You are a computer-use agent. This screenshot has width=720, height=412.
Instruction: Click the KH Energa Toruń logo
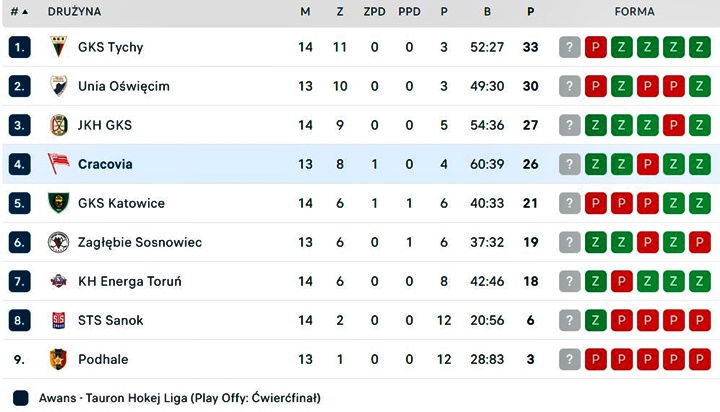pyautogui.click(x=58, y=281)
